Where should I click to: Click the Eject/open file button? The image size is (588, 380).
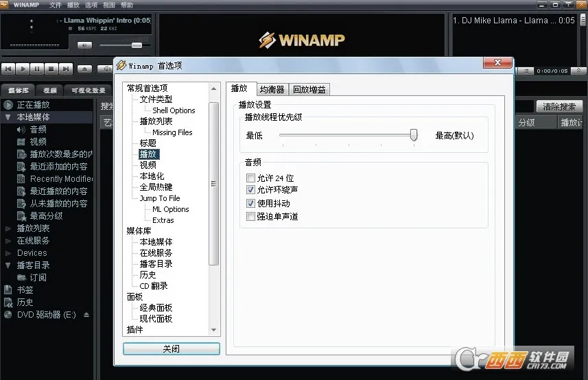85,69
